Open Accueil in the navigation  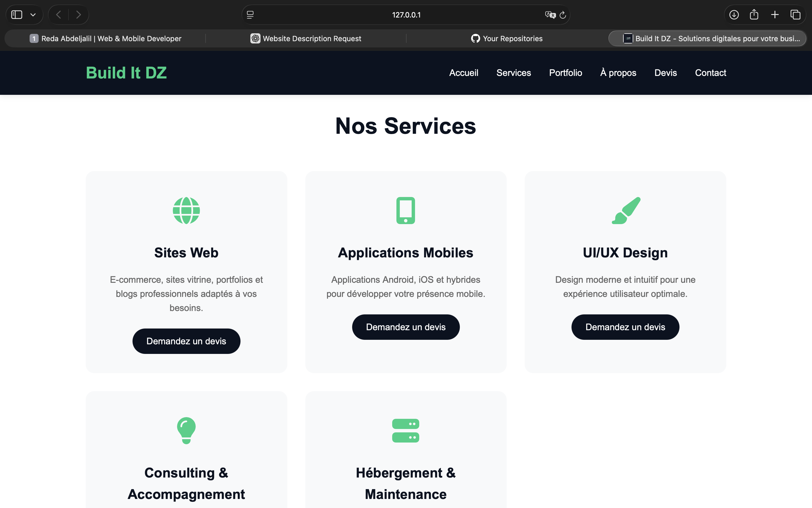[464, 73]
